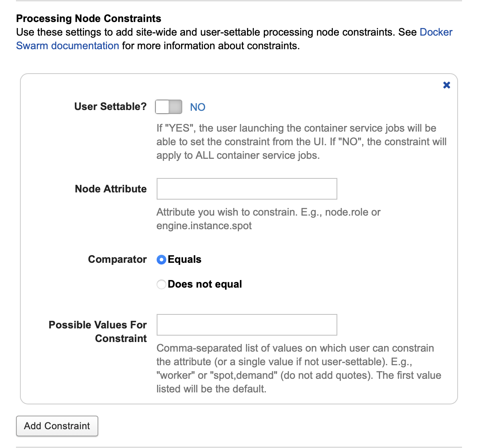Click the bold Equals label text
Viewport: 478px width, 448px height.
click(x=185, y=260)
